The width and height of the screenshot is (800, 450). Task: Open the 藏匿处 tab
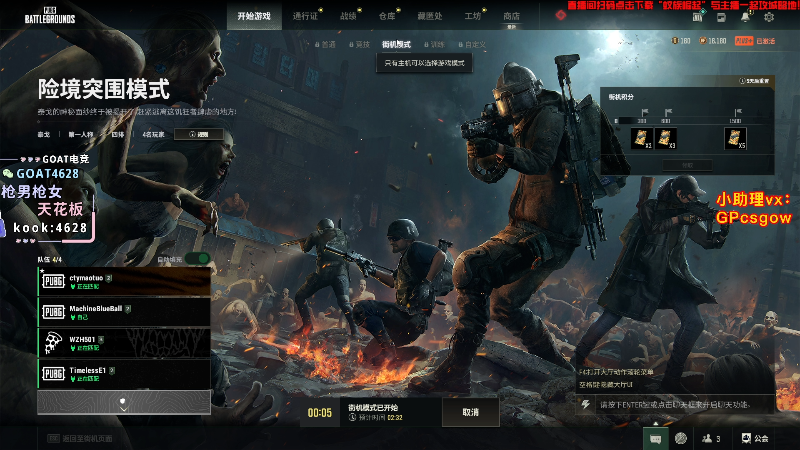[430, 16]
